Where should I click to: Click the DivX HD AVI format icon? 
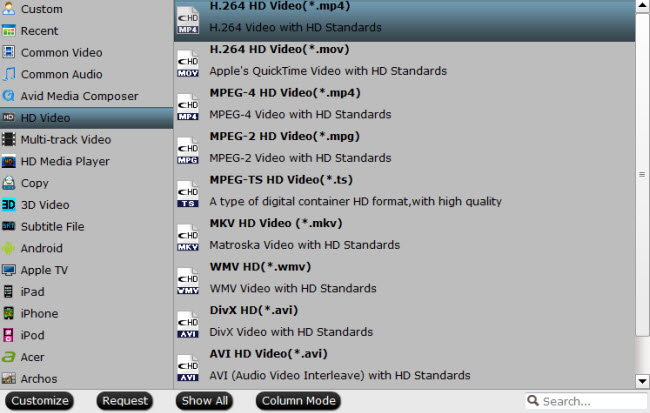188,325
